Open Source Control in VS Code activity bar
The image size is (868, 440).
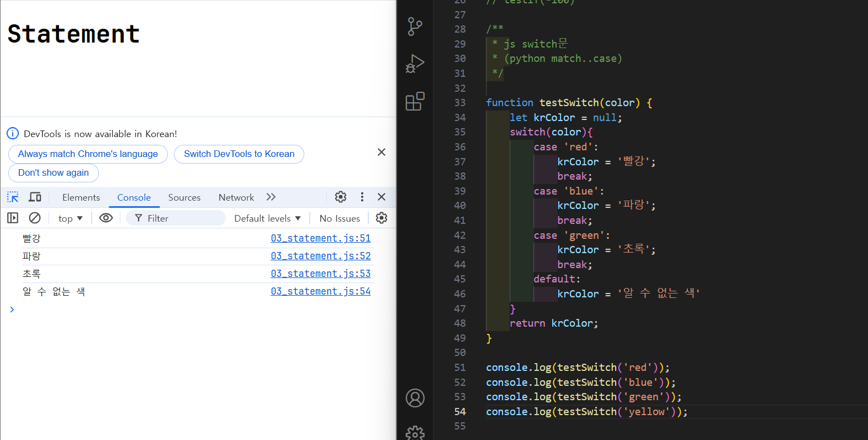(x=415, y=27)
